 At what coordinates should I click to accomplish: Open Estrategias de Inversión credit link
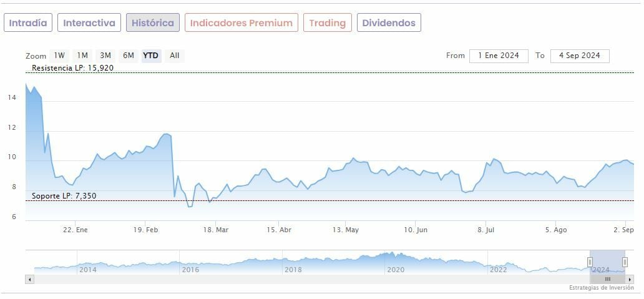[x=601, y=288]
